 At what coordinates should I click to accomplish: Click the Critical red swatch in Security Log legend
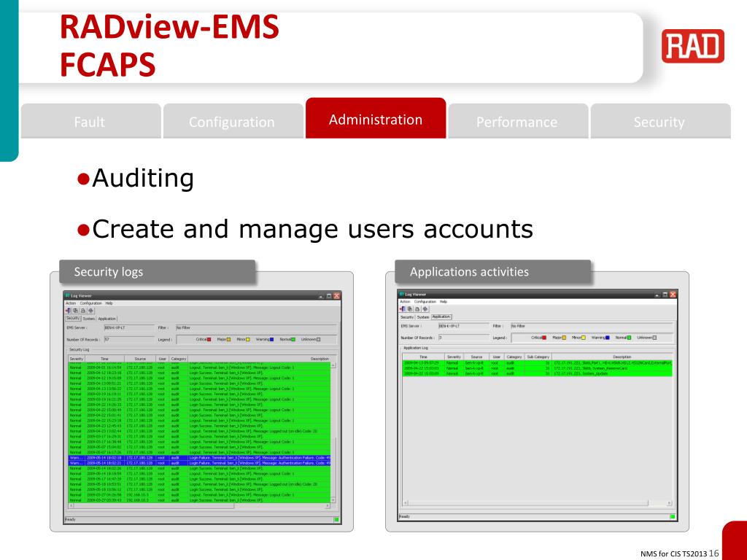click(x=209, y=340)
